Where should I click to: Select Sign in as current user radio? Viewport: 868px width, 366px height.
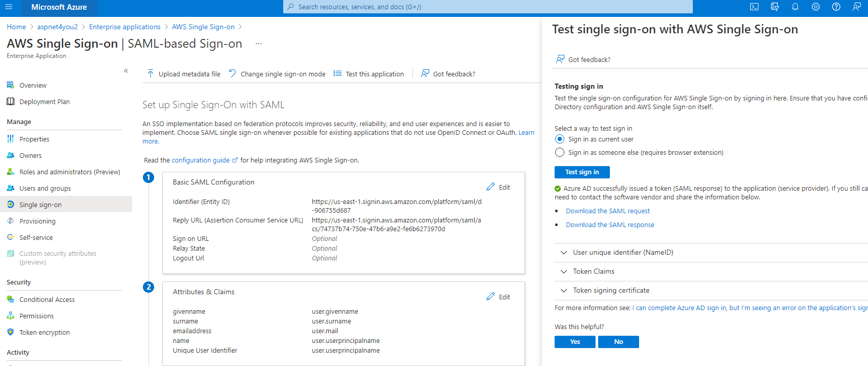[560, 139]
